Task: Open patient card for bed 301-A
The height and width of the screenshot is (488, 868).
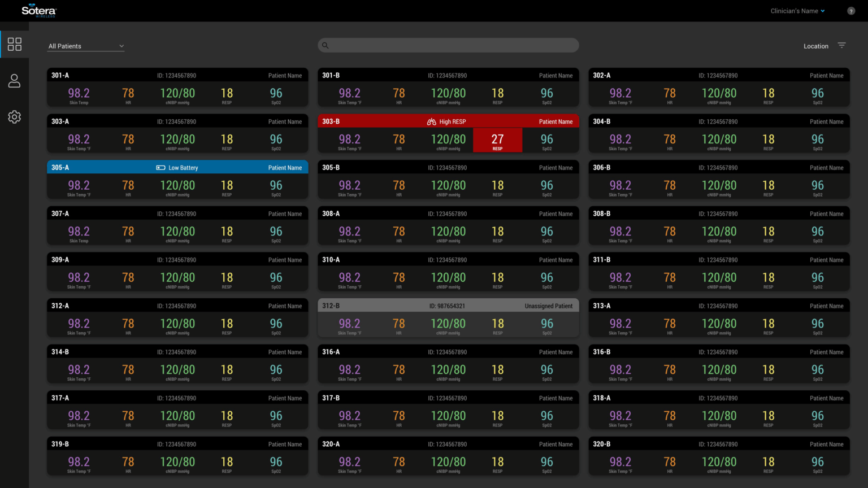Action: point(177,88)
